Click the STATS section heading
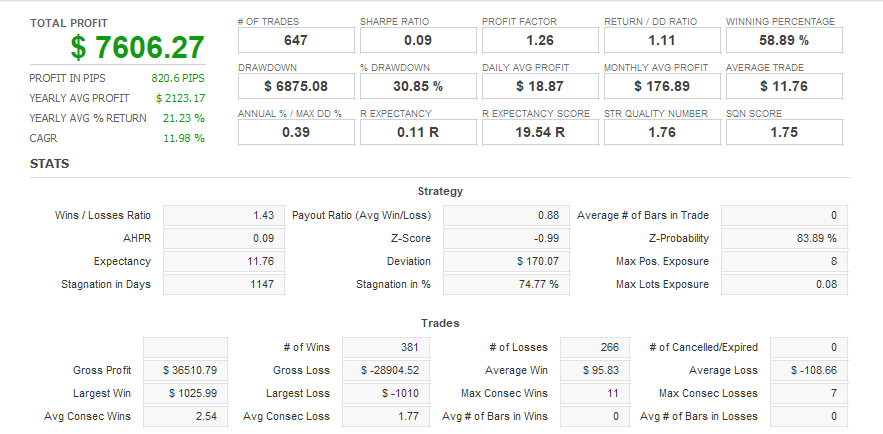The image size is (883, 434). click(49, 163)
